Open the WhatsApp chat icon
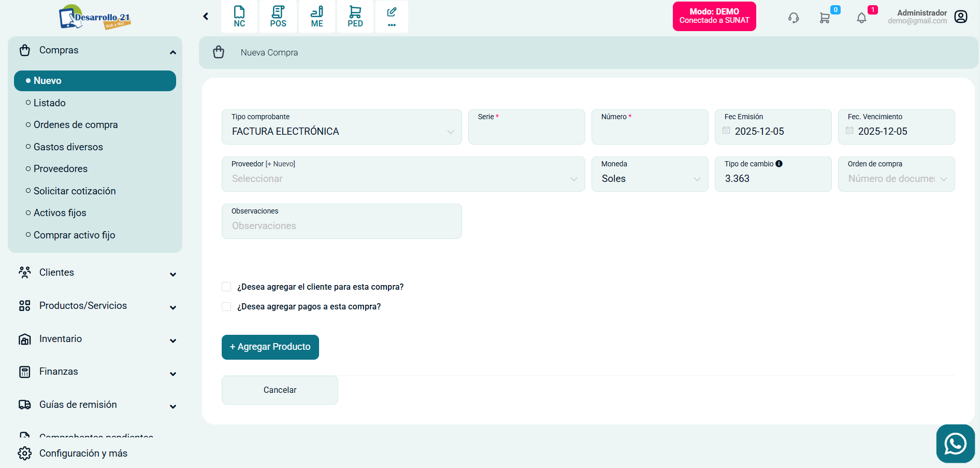The image size is (980, 468). point(955,444)
